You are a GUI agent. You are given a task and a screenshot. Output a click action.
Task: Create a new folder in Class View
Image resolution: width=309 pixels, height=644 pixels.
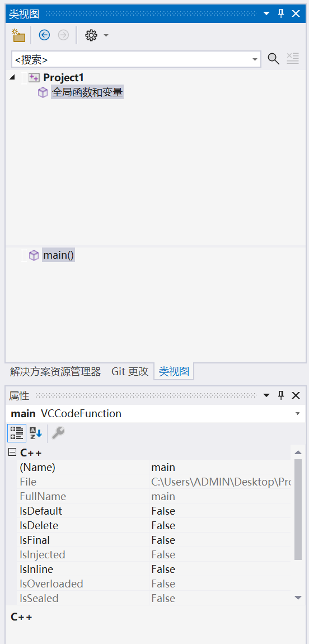[18, 35]
